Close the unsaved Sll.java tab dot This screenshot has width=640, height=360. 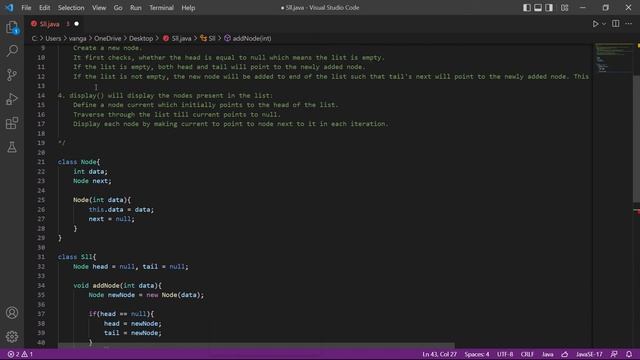click(76, 24)
